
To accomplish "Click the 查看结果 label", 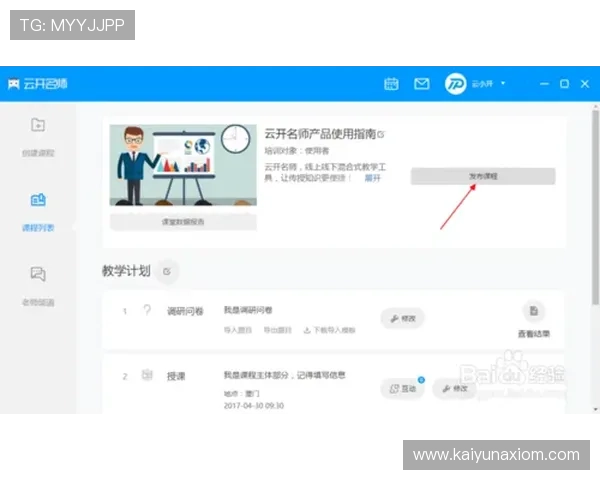I will pos(534,334).
